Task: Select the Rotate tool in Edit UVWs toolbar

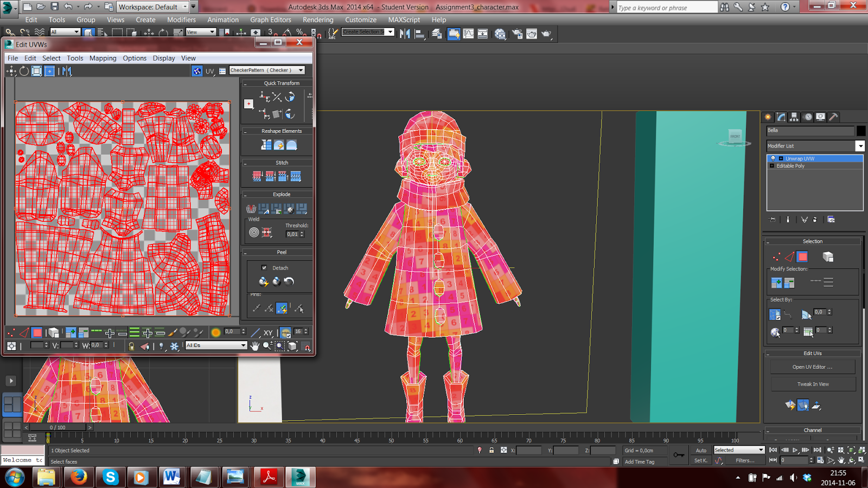Action: click(24, 71)
